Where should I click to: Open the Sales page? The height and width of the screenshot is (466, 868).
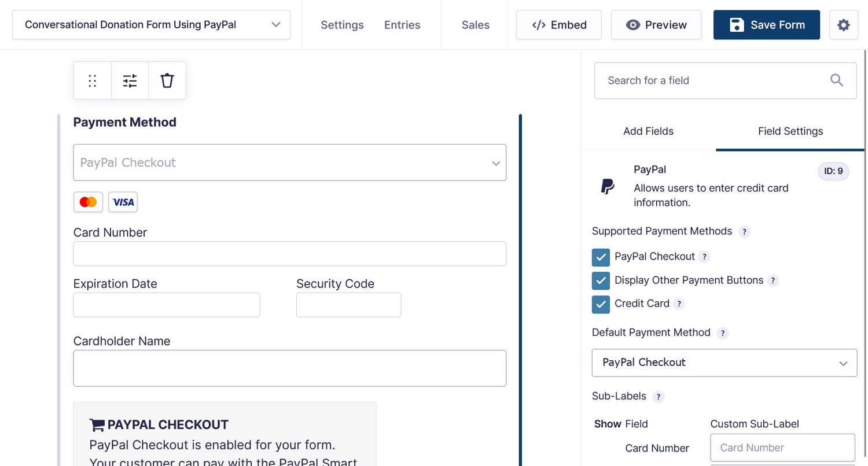[476, 25]
